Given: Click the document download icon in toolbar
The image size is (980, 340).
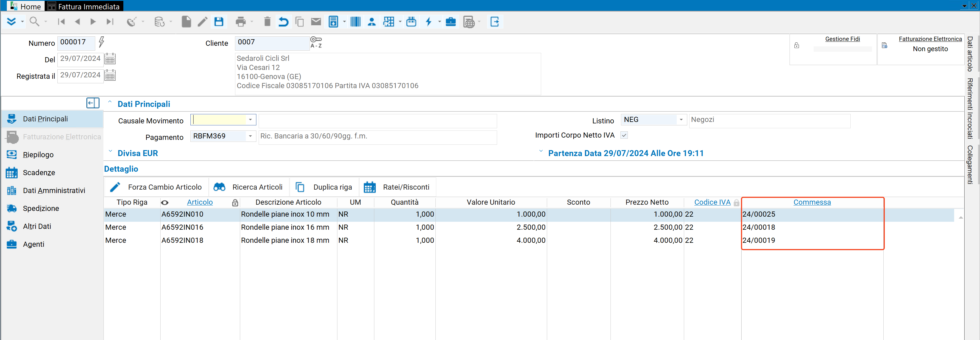Looking at the screenshot, I should click(333, 22).
